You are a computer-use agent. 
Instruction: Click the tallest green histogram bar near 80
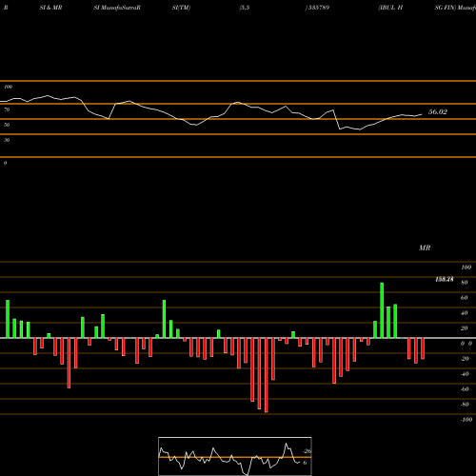[x=382, y=310]
